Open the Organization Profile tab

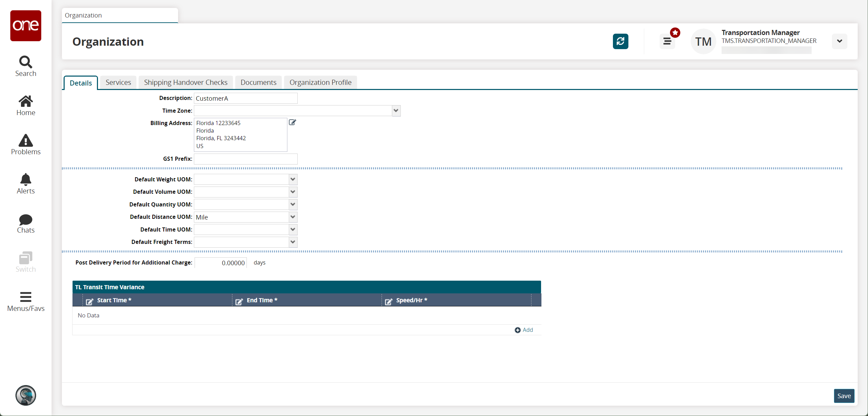point(320,82)
